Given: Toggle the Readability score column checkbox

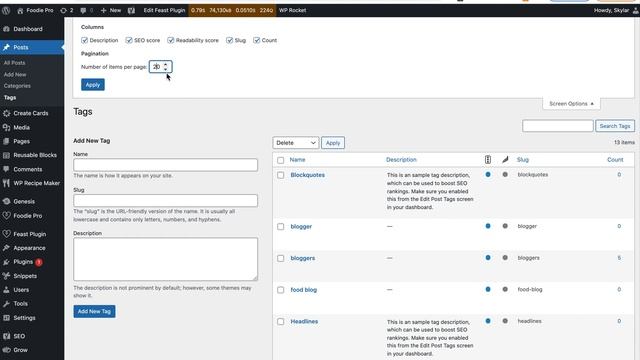Looking at the screenshot, I should tap(171, 40).
